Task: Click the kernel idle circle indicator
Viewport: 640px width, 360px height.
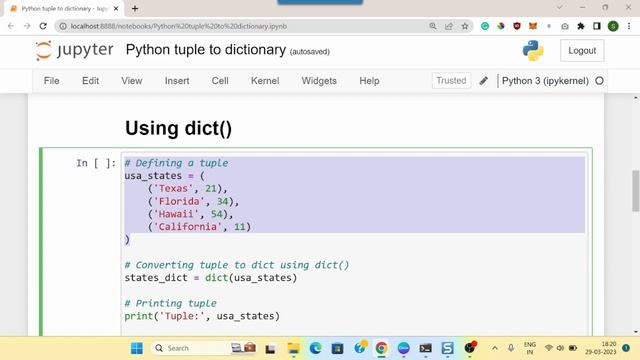Action: click(x=599, y=81)
